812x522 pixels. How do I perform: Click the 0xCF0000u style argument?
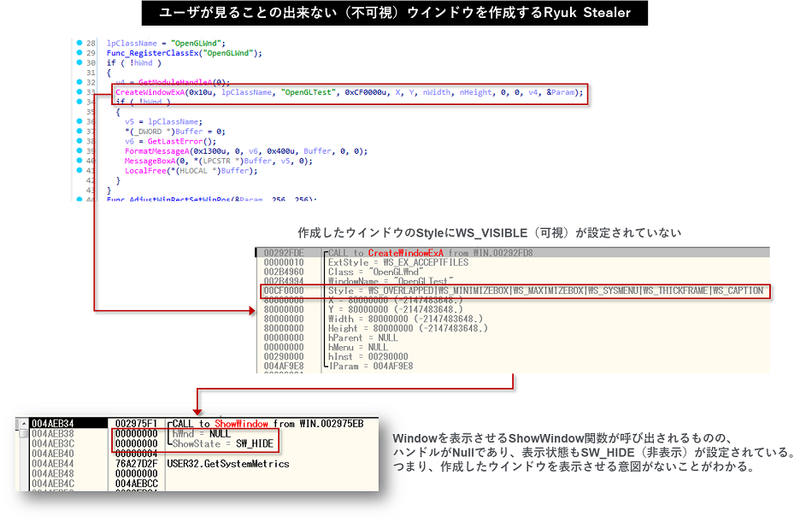[x=368, y=92]
